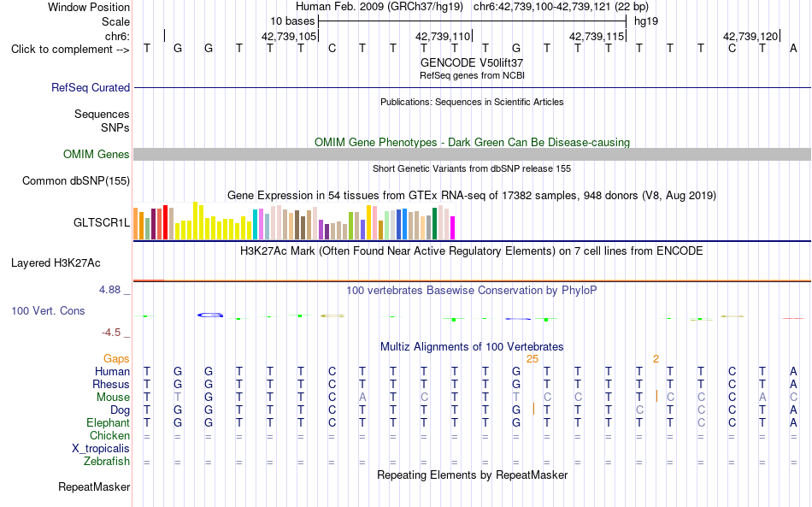The width and height of the screenshot is (812, 507).
Task: Open the 100 Vert. Cons track label
Action: point(48,310)
